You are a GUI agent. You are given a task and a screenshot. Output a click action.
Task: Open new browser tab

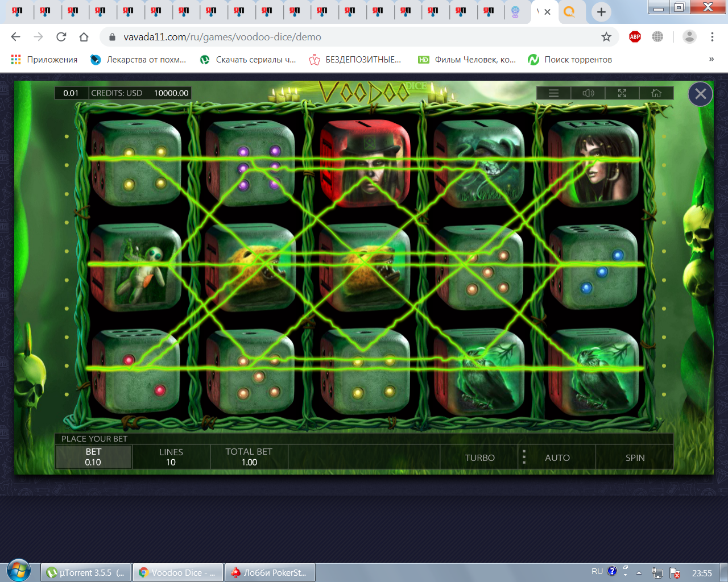click(x=601, y=12)
